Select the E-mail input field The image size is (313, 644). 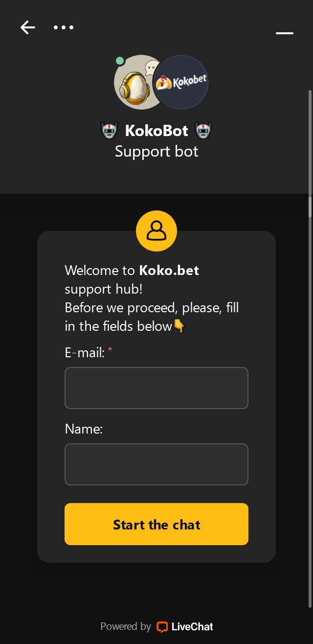coord(156,388)
